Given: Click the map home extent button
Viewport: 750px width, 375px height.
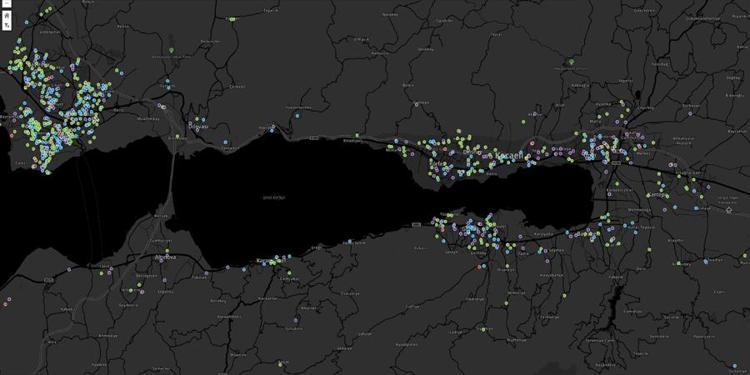Looking at the screenshot, I should click(x=7, y=16).
